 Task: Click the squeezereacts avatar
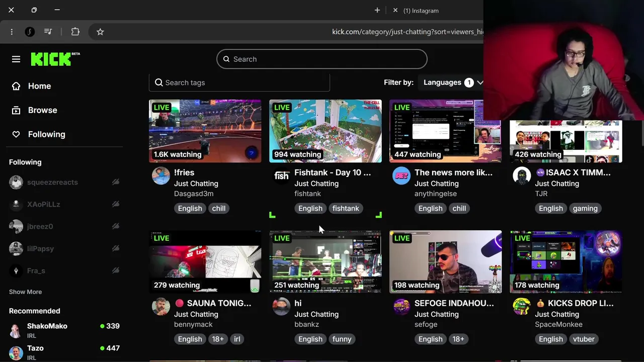pos(16,182)
